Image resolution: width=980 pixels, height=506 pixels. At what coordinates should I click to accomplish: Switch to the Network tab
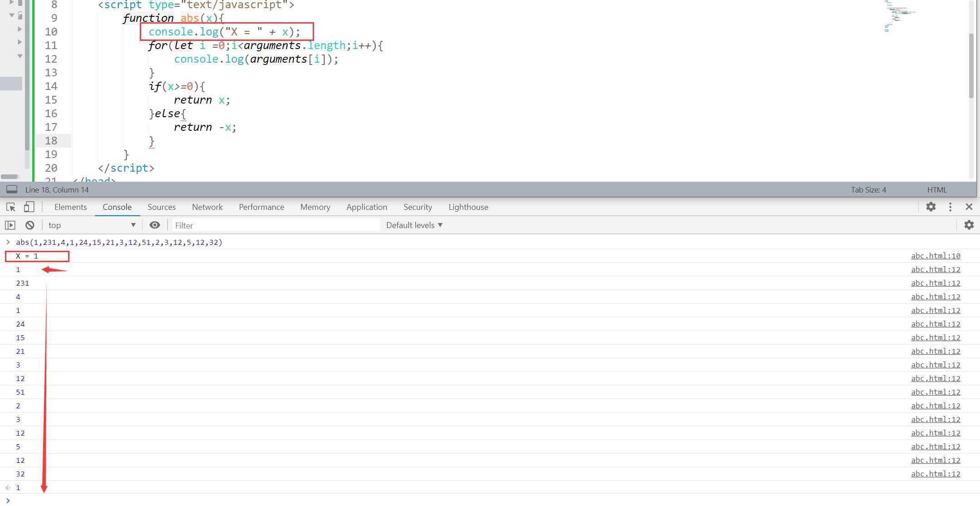(x=207, y=207)
